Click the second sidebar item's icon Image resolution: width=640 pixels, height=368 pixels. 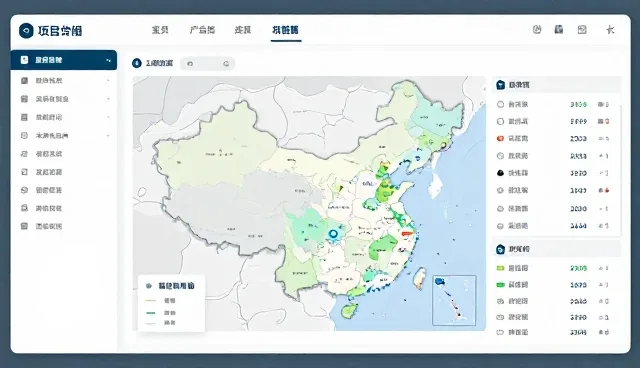(x=24, y=80)
